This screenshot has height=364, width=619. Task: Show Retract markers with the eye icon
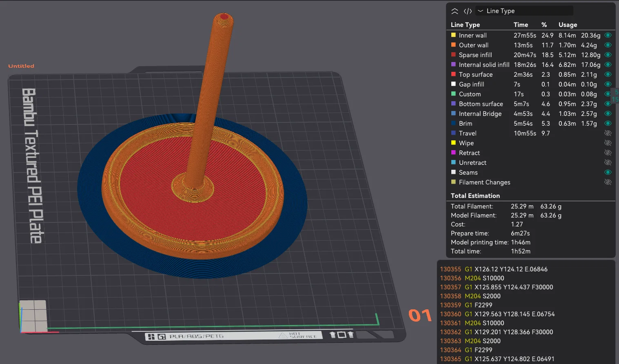pyautogui.click(x=608, y=153)
